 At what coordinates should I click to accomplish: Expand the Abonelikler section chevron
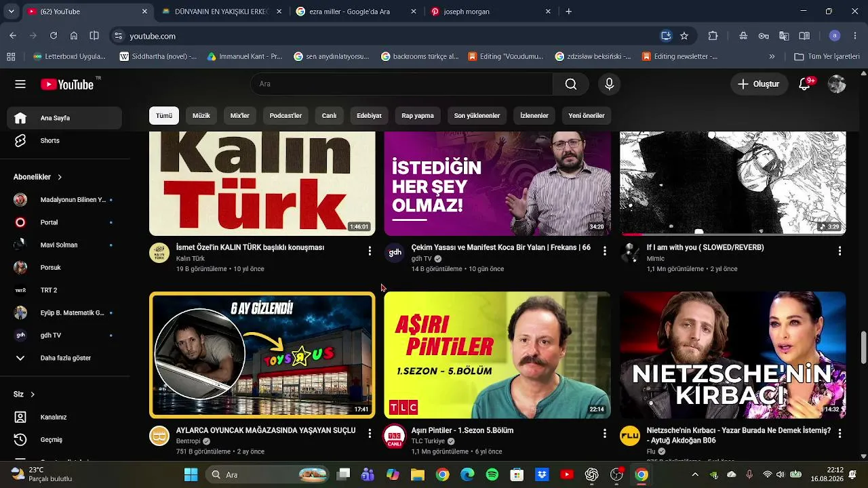pyautogui.click(x=60, y=177)
